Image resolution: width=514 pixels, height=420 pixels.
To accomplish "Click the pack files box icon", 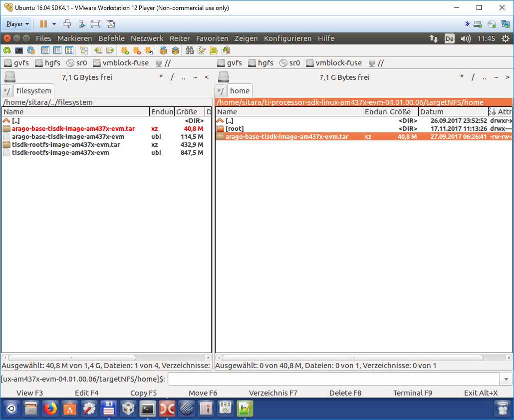I will pyautogui.click(x=163, y=50).
